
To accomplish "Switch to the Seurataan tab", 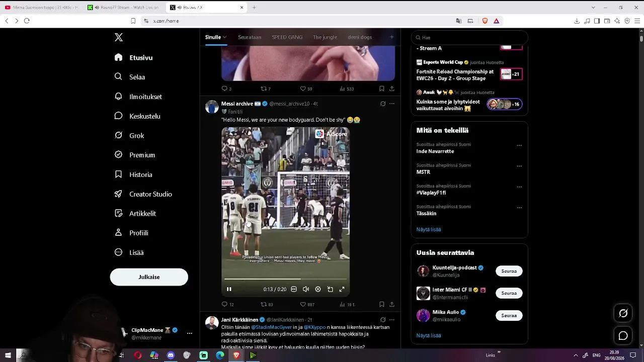I will coord(250,37).
